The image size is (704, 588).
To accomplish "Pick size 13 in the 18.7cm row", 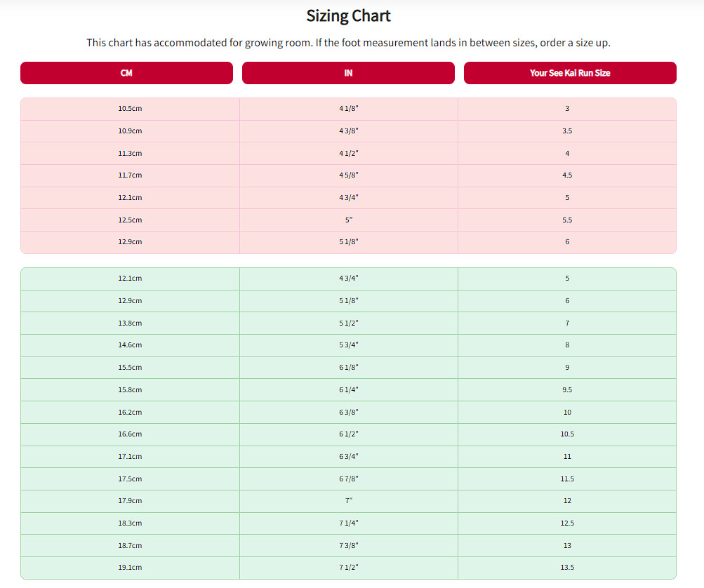I will (x=567, y=546).
